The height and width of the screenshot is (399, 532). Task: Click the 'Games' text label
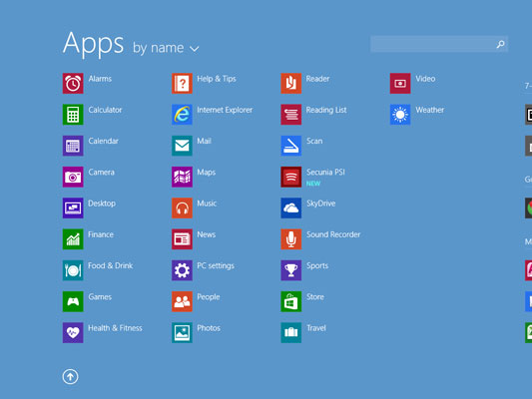(100, 297)
